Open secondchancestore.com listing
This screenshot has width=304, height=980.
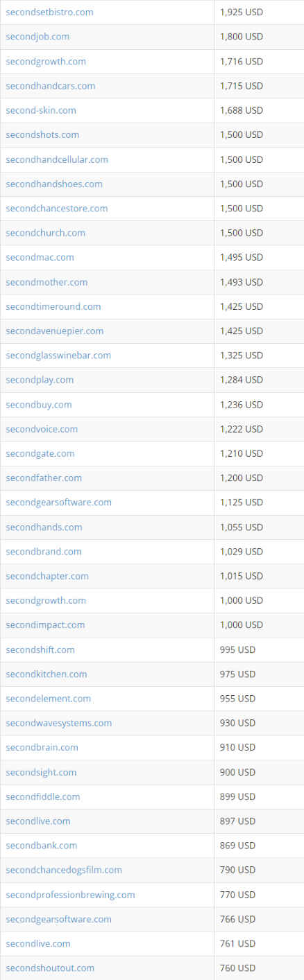click(57, 208)
